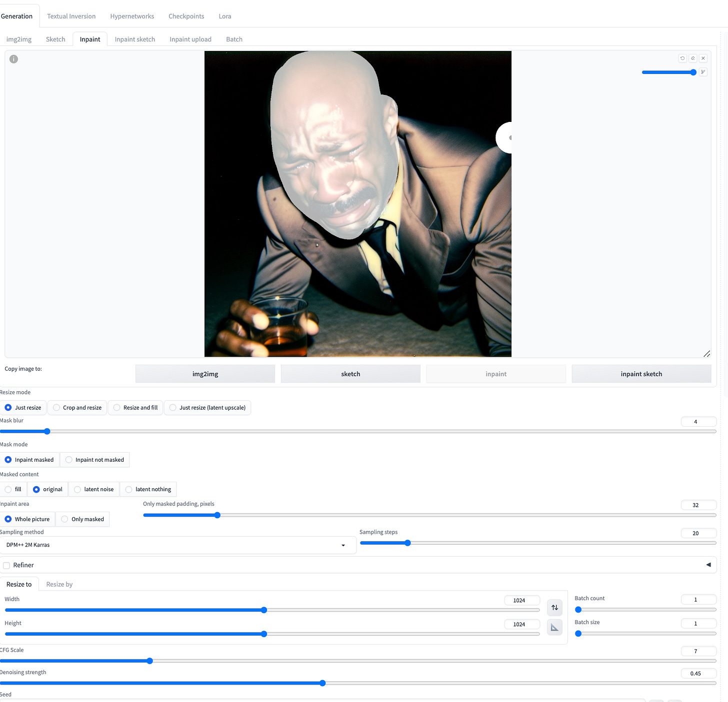Choose Inpaint masked mask mode
This screenshot has height=702, width=728.
29,460
